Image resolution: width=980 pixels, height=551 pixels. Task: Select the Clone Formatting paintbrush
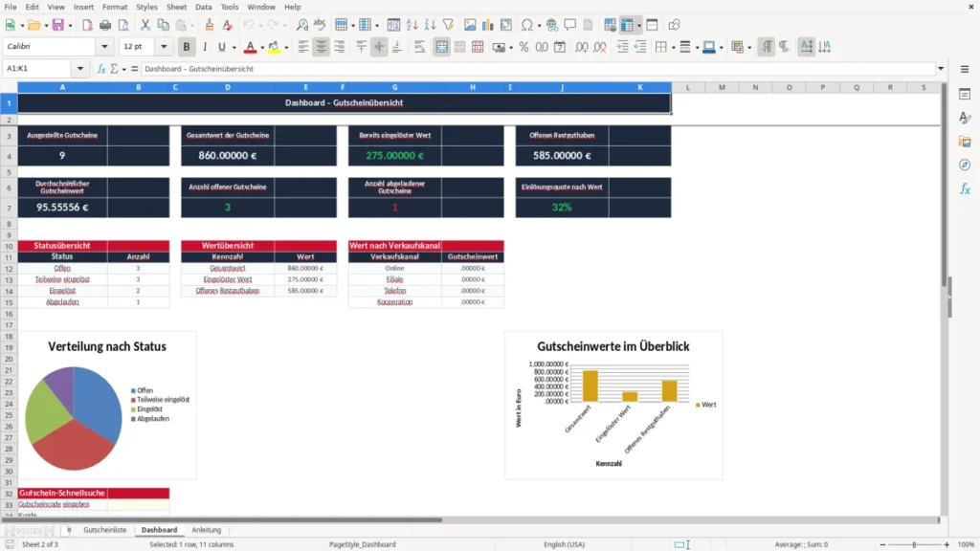(x=209, y=25)
